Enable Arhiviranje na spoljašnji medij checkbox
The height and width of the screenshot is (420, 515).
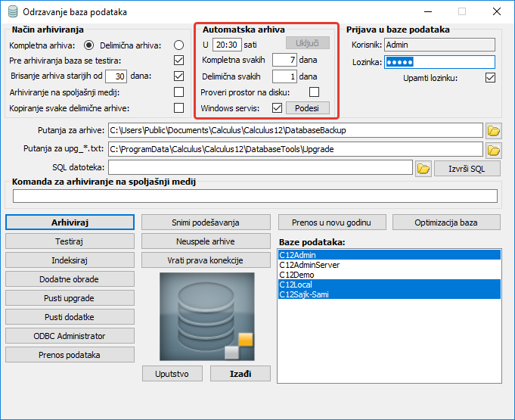coord(178,92)
